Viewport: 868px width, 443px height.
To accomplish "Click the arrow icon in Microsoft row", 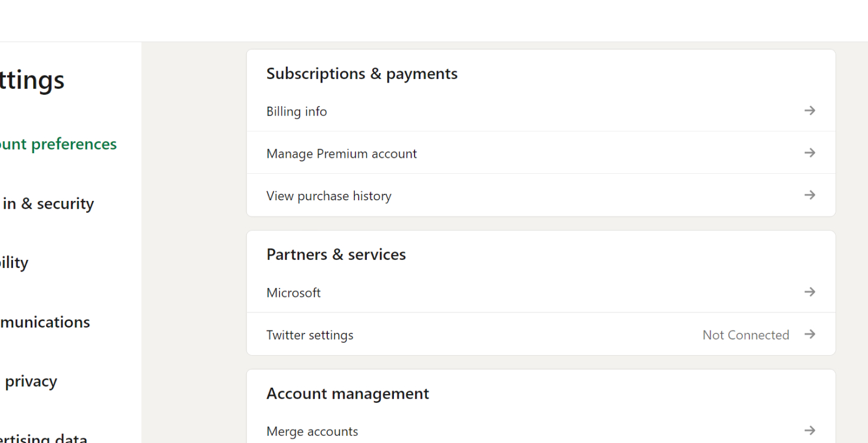I will coord(810,292).
